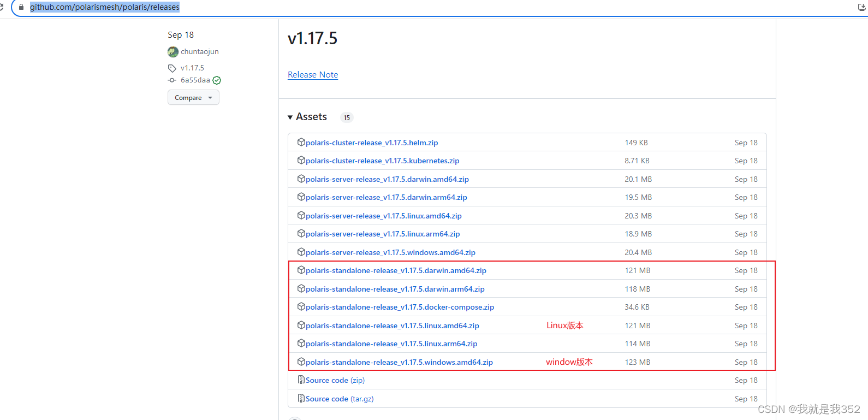The image size is (868, 420).
Task: Click the lock icon in address bar
Action: (21, 7)
